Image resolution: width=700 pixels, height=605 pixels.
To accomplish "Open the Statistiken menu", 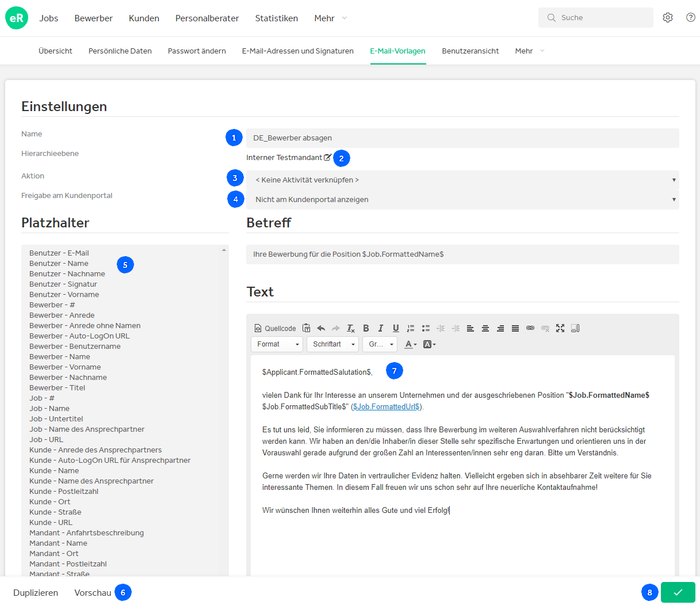I will (277, 18).
